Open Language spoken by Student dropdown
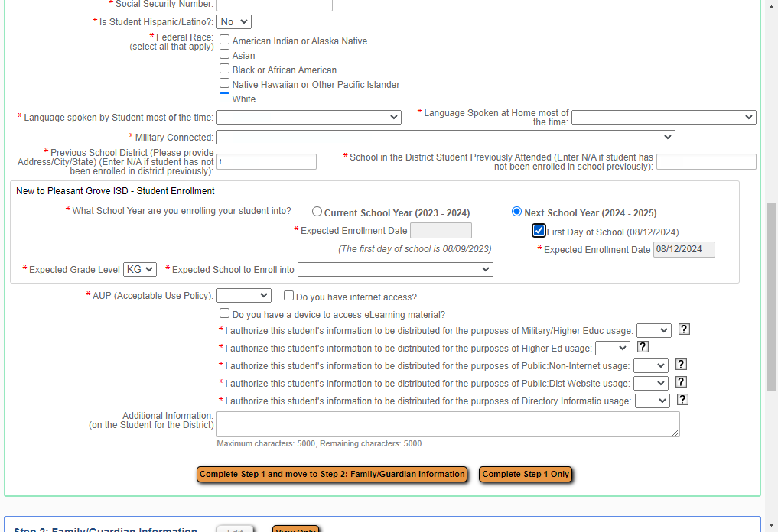This screenshot has width=778, height=532. click(309, 118)
